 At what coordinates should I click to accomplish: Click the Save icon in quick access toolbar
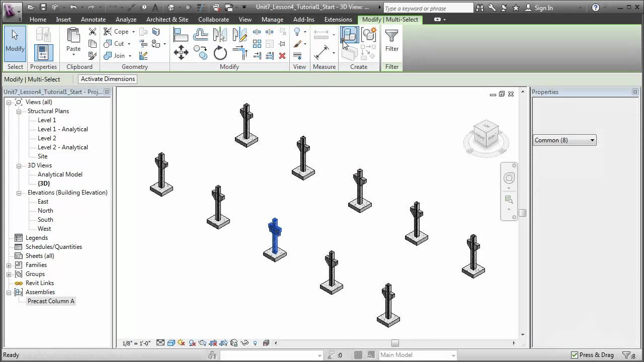[43, 7]
